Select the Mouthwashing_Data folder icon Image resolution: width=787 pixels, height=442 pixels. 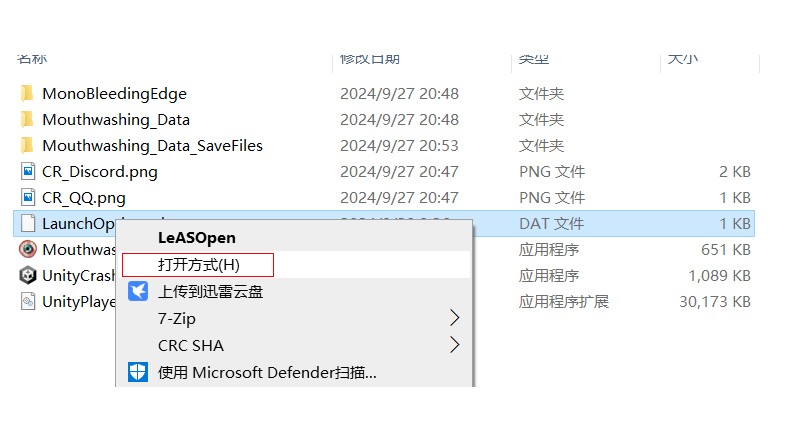pyautogui.click(x=28, y=119)
